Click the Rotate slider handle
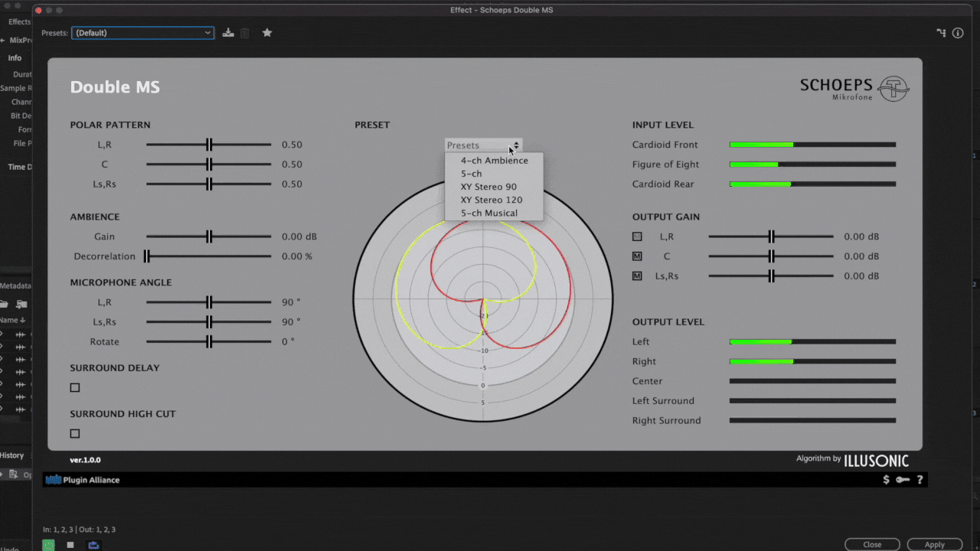This screenshot has height=551, width=980. click(209, 342)
